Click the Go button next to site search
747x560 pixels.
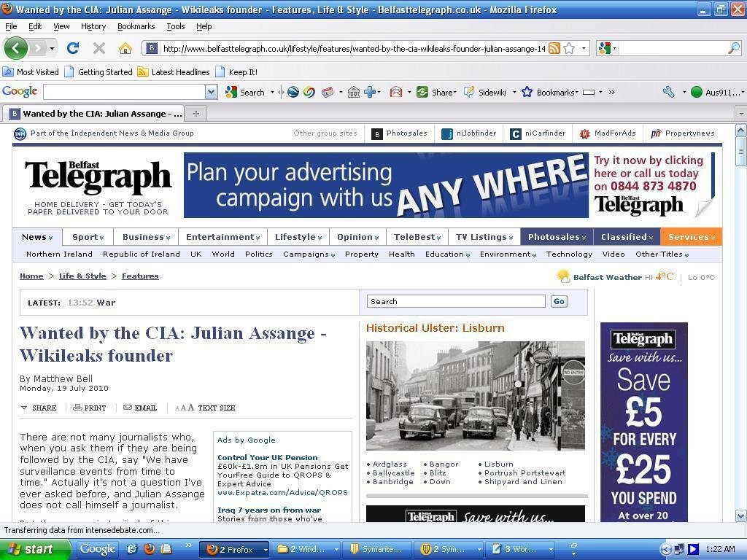click(560, 301)
